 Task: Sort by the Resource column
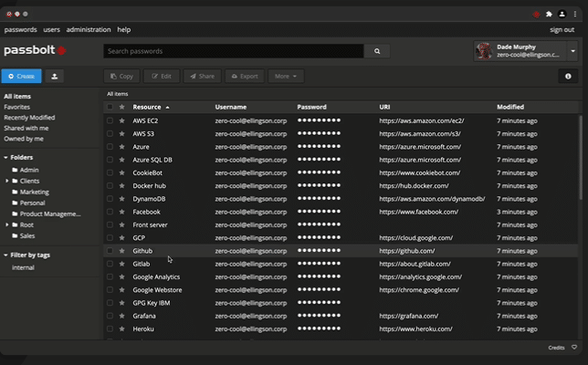click(151, 107)
